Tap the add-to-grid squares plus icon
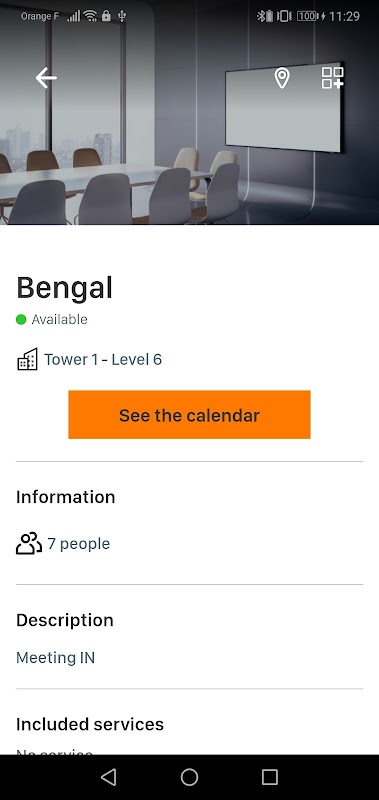The height and width of the screenshot is (800, 379). (333, 78)
